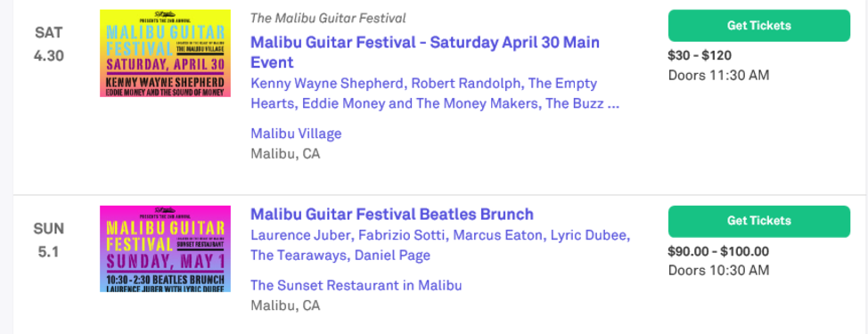Screen dimensions: 868x334
Task: Open the yellow Saturday April 30 poster thumbnail
Action: pos(165,53)
